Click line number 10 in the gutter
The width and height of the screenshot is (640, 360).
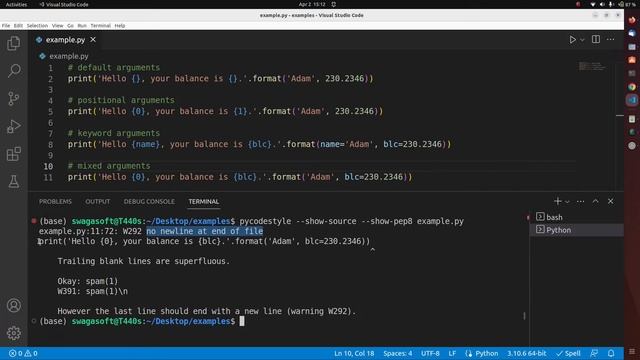[48, 167]
